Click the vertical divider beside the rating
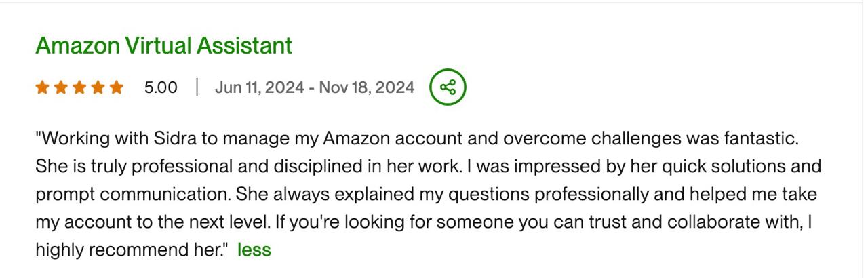868x278 pixels. [x=197, y=87]
